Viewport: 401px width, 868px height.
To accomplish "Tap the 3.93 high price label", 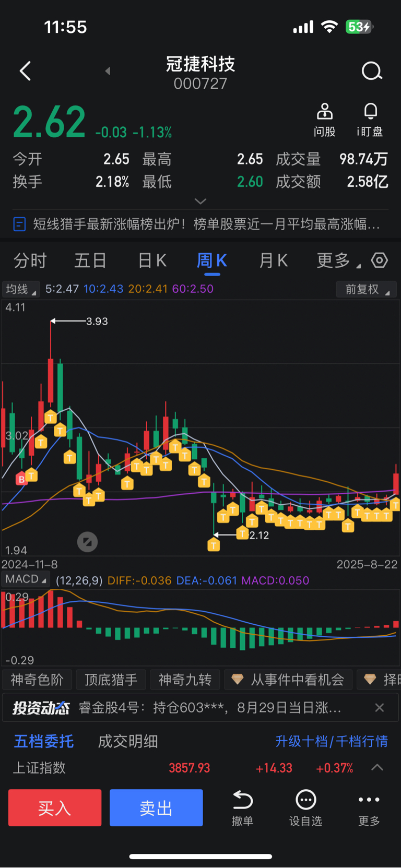I will tap(97, 322).
